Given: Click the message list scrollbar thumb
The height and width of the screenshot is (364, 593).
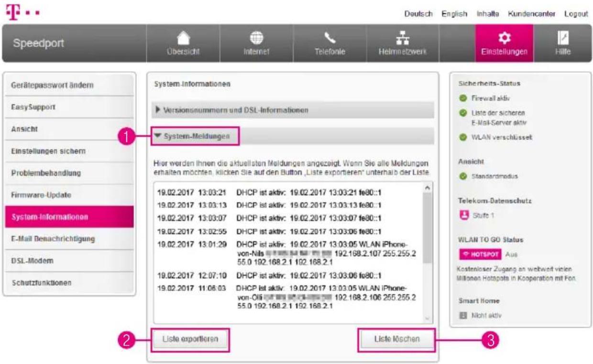Looking at the screenshot, I should click(x=428, y=228).
